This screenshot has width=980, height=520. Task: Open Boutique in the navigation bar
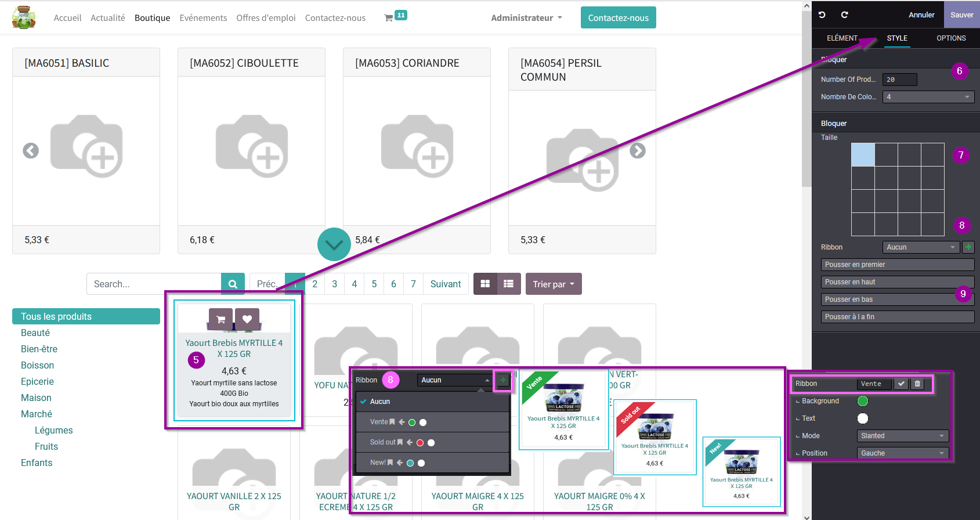153,18
